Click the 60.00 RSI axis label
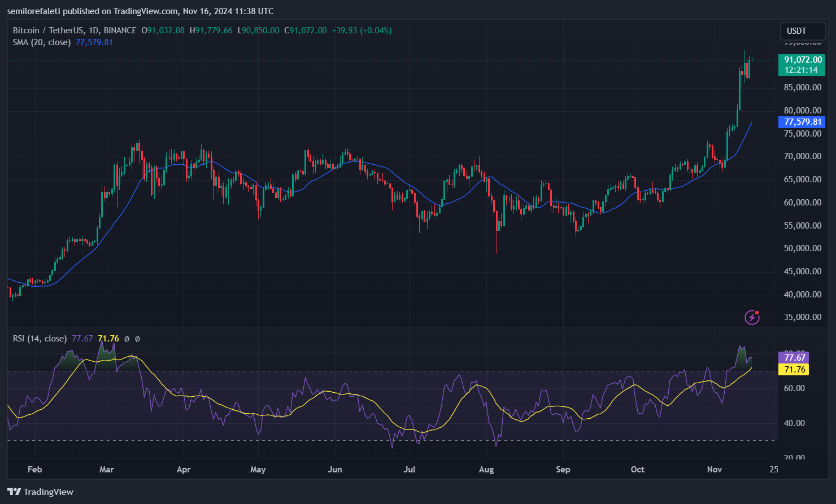Image resolution: width=836 pixels, height=504 pixels. (794, 388)
